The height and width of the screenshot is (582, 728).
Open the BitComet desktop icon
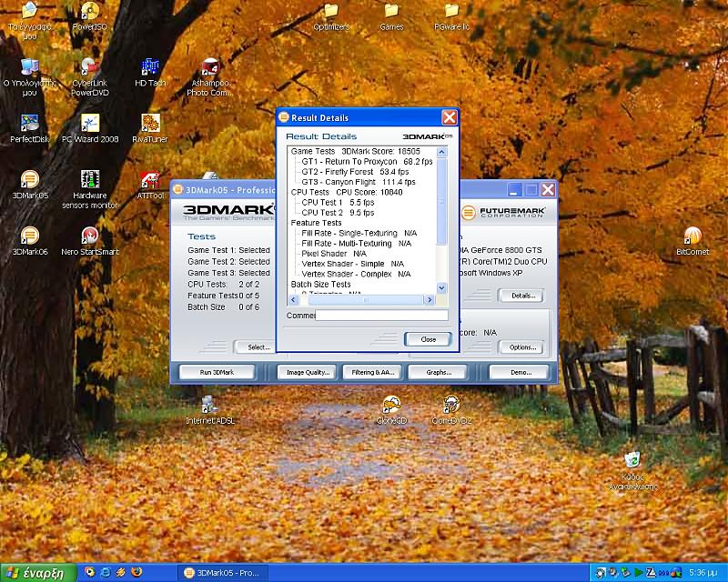pyautogui.click(x=693, y=241)
